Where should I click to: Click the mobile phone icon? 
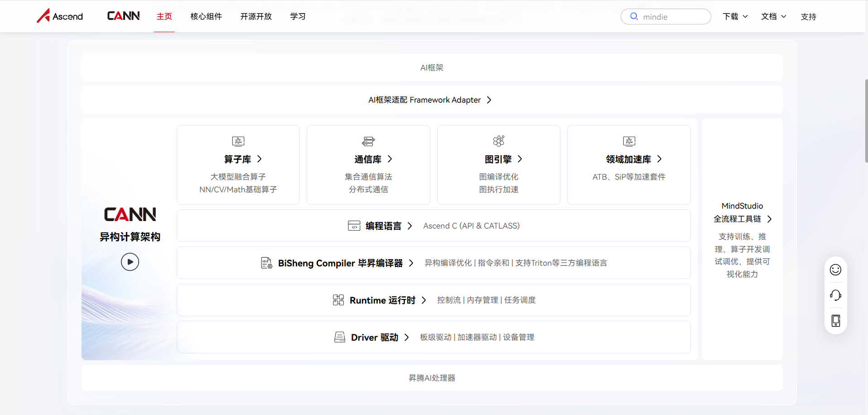click(836, 321)
